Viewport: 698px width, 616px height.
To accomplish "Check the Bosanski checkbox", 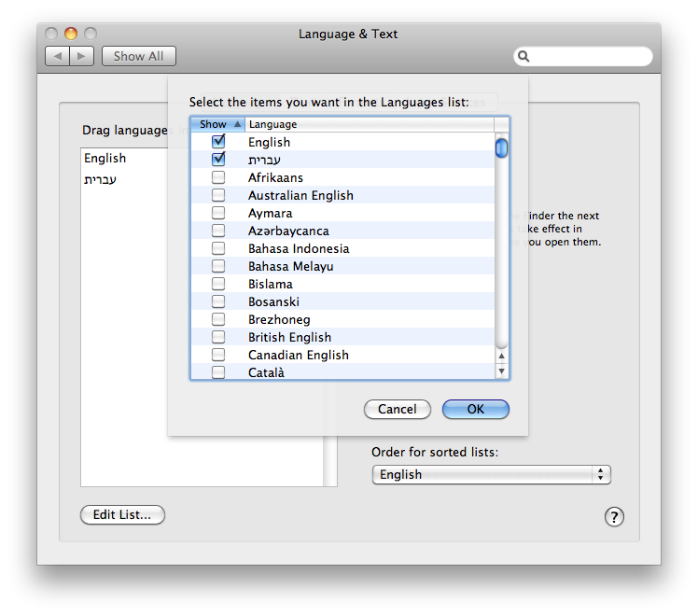I will coord(218,301).
